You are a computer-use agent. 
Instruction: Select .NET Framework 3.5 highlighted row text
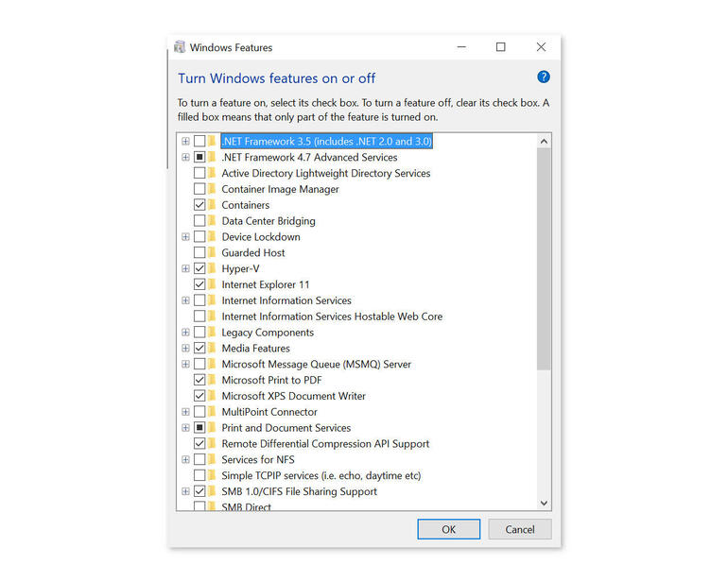(327, 141)
